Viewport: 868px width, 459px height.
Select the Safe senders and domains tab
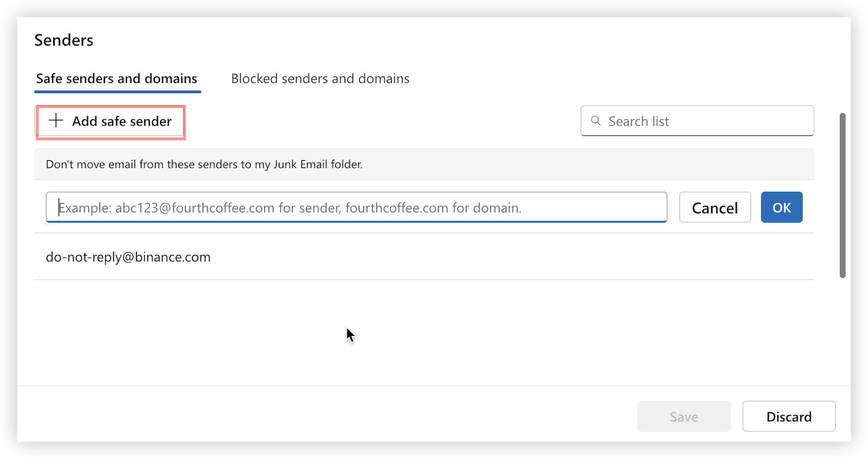click(x=117, y=79)
